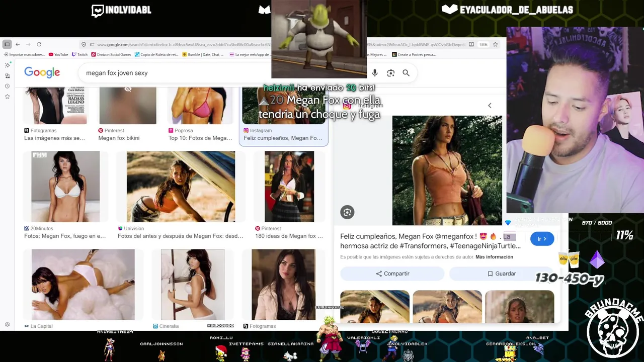The image size is (644, 362).
Task: Toggle the Firefox sidebar button
Action: click(7, 44)
